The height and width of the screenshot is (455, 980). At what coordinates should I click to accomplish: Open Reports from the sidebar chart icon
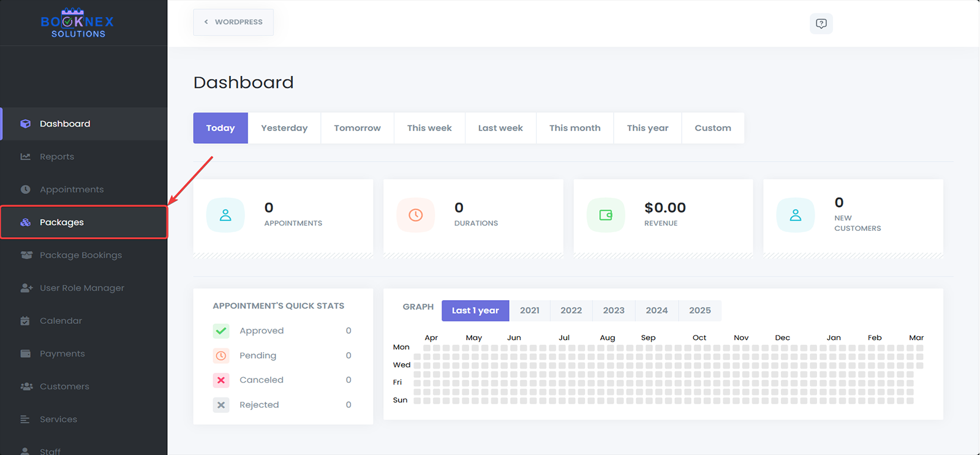[25, 157]
